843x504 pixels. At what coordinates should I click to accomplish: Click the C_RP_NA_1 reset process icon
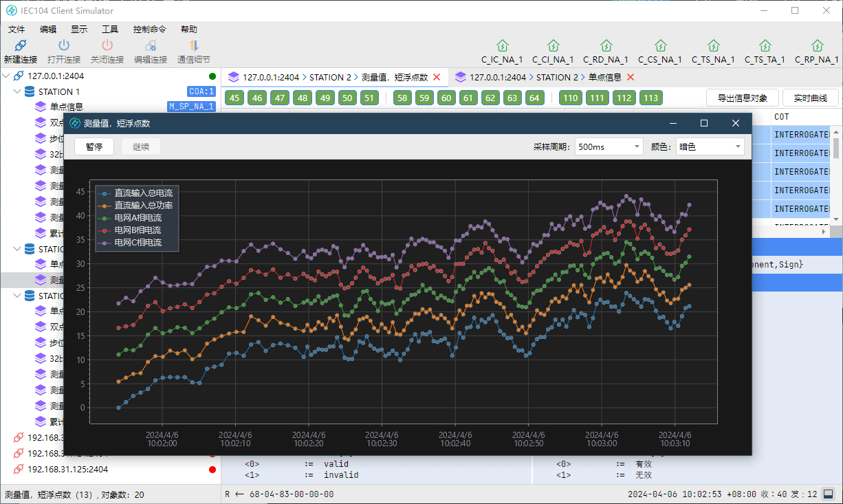coord(817,46)
